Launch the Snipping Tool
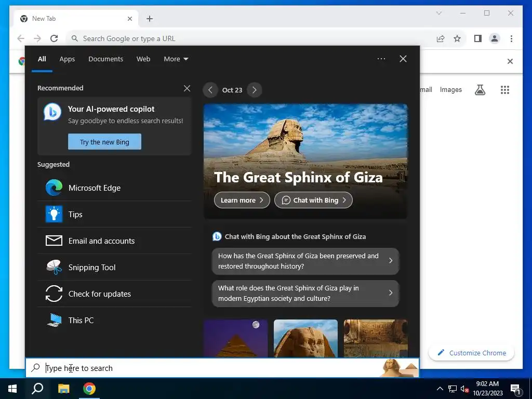 pos(114,267)
